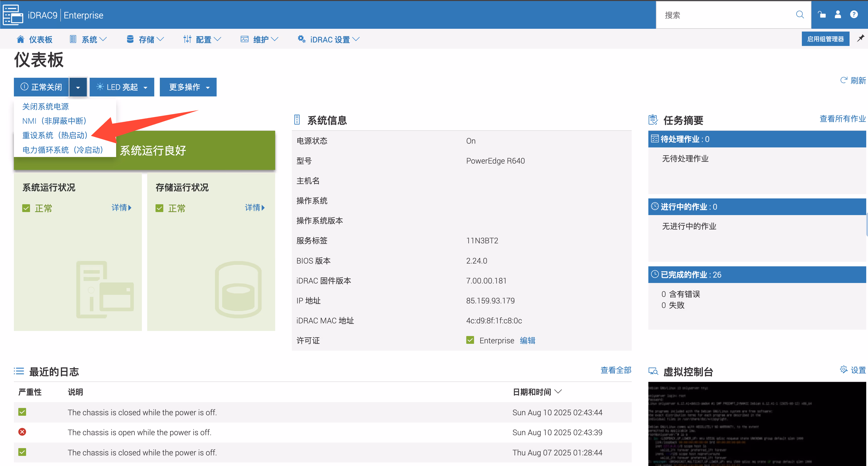868x466 pixels.
Task: Click the database icon beside 存储 menu
Action: (x=130, y=39)
